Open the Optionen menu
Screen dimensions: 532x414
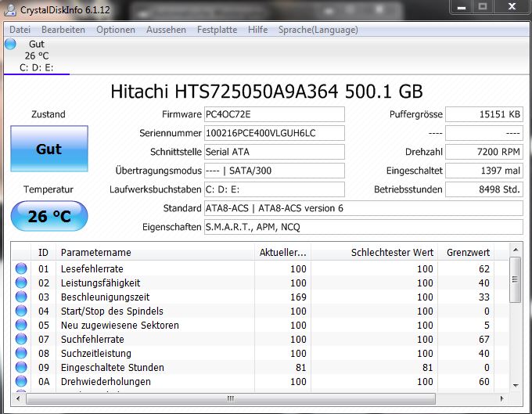click(x=116, y=30)
